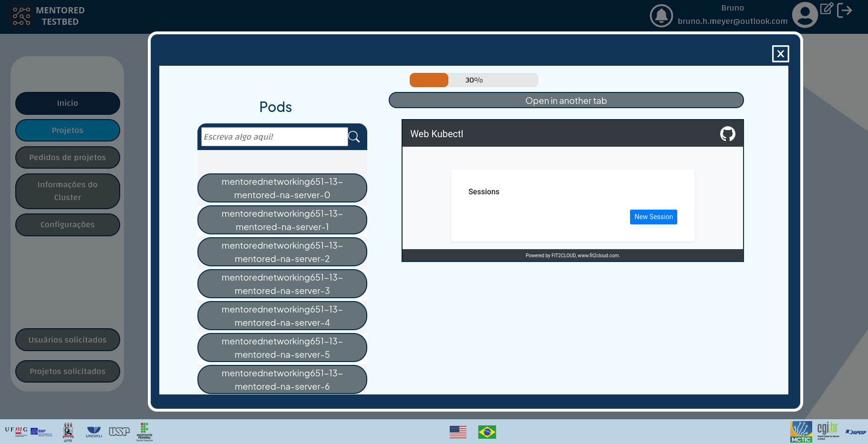Expand Informações do Cluster section
Screen dimensions: 868x444
(x=67, y=191)
